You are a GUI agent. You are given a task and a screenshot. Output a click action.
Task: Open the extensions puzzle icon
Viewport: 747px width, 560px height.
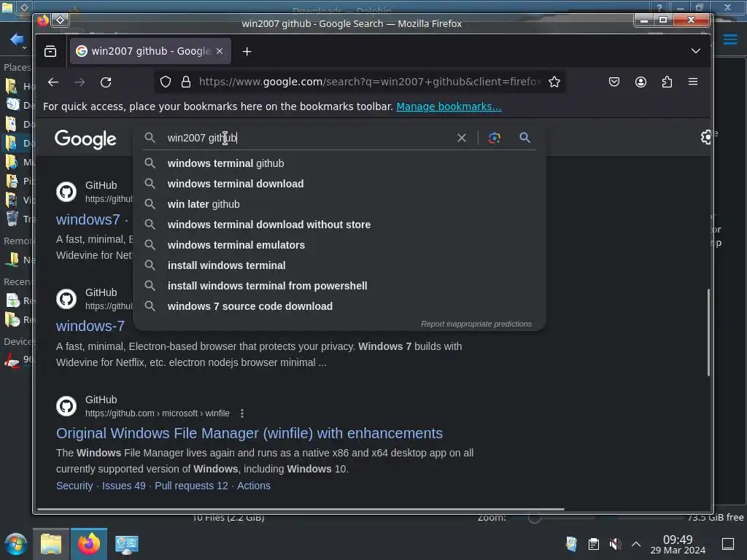667,82
